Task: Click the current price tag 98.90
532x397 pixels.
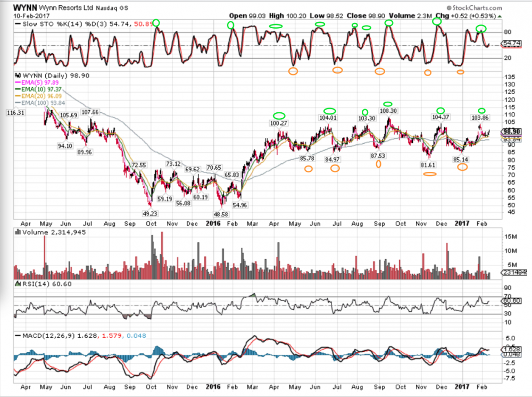Action: pyautogui.click(x=512, y=131)
